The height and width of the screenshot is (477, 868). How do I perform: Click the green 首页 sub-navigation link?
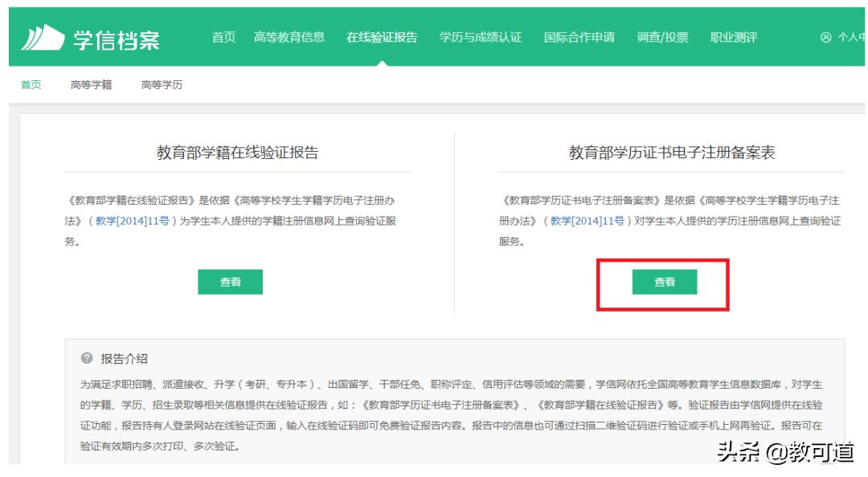[x=31, y=85]
